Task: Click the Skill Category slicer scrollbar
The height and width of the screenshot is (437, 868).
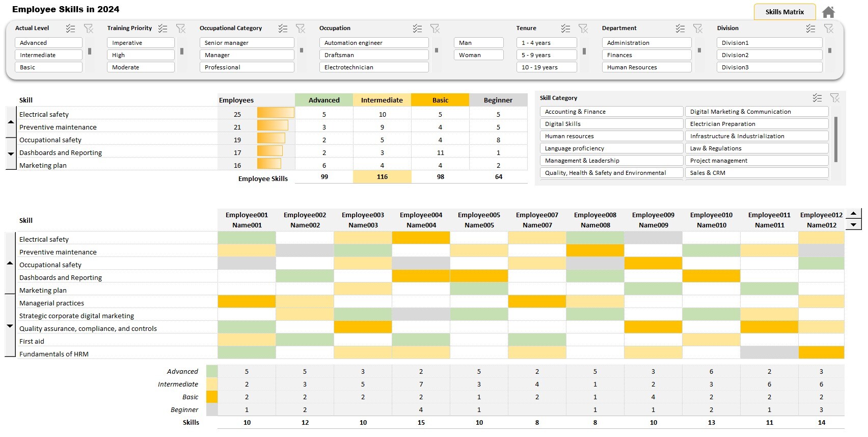Action: tap(836, 139)
